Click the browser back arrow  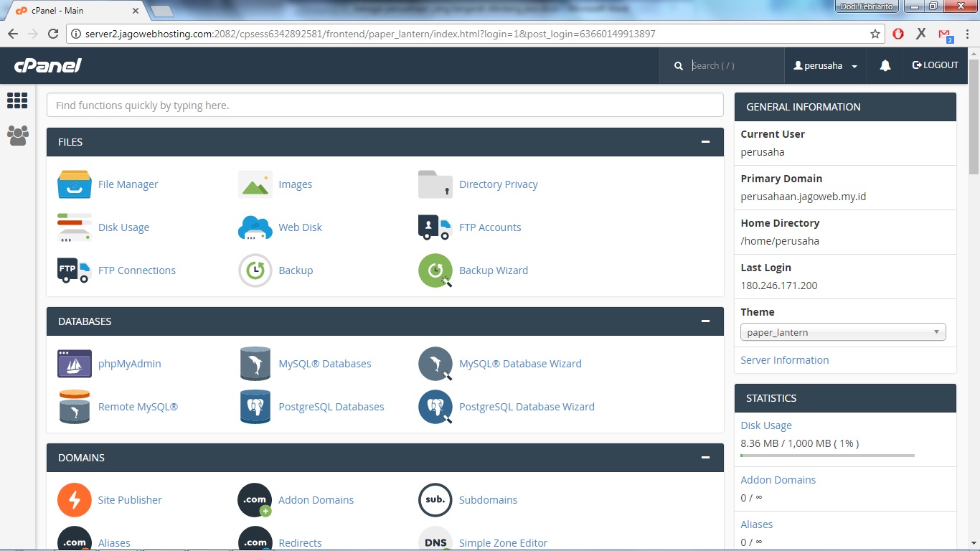click(x=13, y=34)
